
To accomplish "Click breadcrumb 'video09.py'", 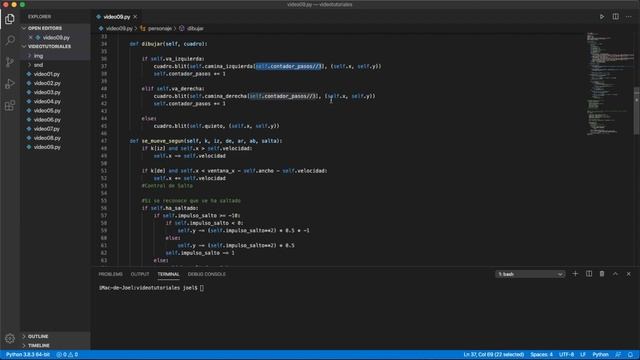I will [x=119, y=29].
